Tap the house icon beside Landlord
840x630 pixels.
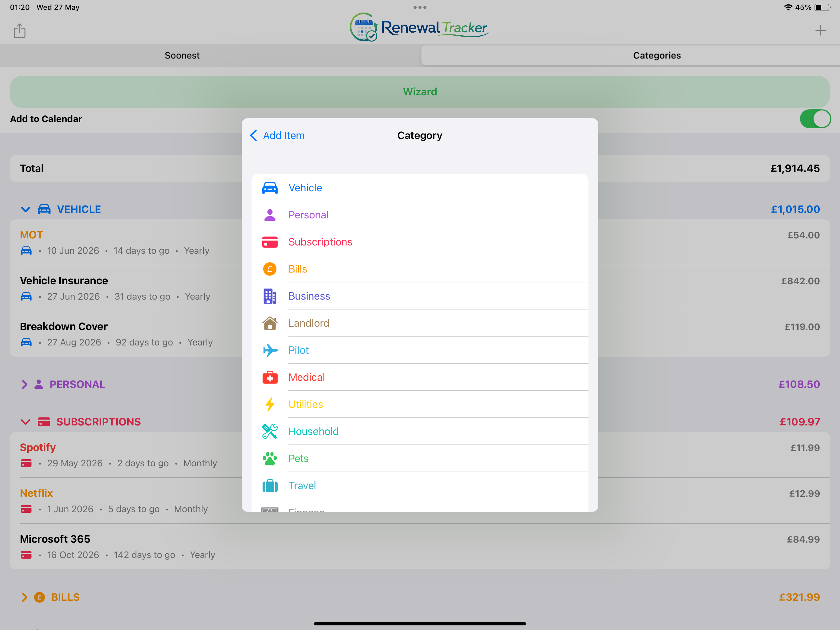[x=270, y=323]
